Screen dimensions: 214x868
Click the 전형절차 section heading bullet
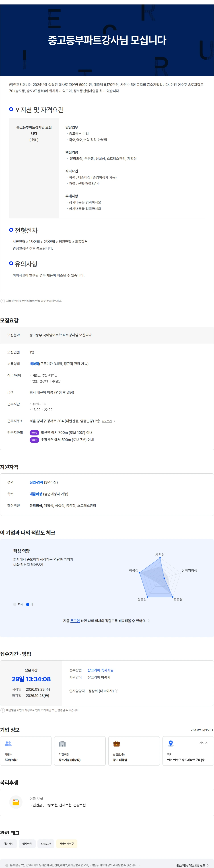[x=11, y=230]
